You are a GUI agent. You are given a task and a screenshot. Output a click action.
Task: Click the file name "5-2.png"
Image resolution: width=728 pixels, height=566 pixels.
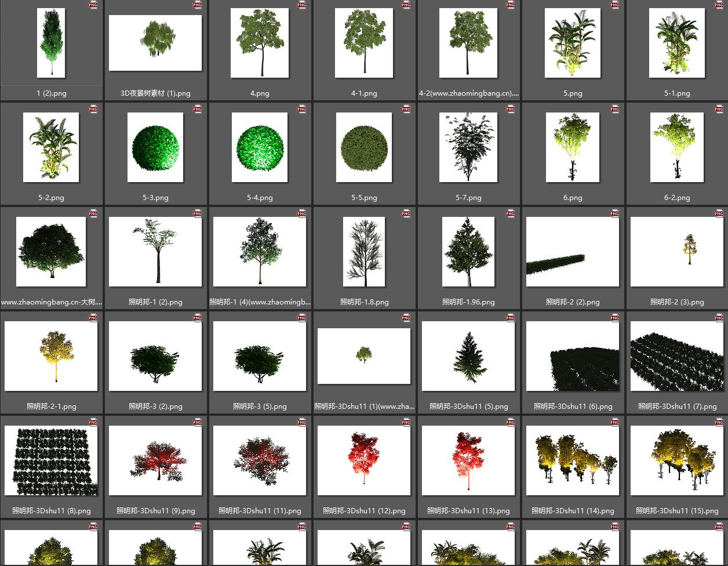[x=51, y=198]
